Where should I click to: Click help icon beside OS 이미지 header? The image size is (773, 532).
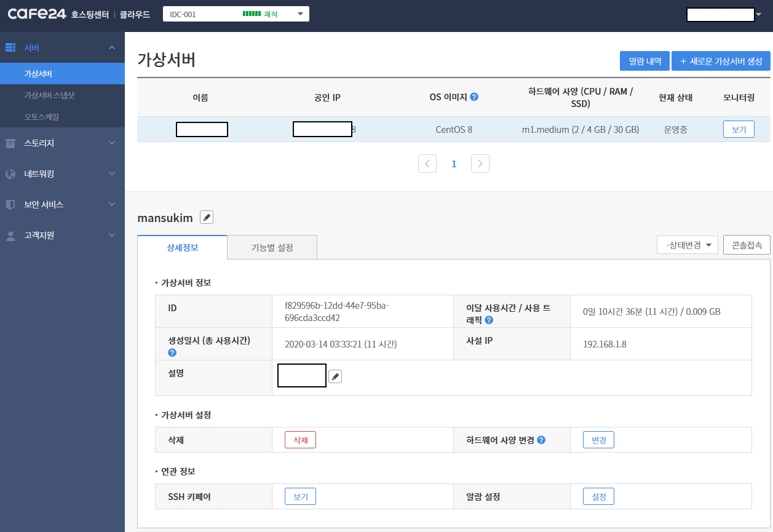pos(474,97)
